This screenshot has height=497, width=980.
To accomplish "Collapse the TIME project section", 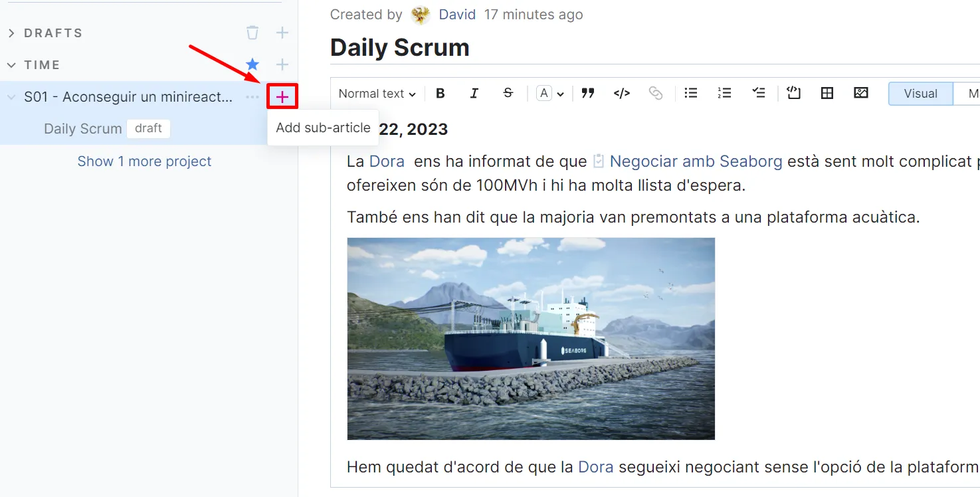I will (11, 65).
